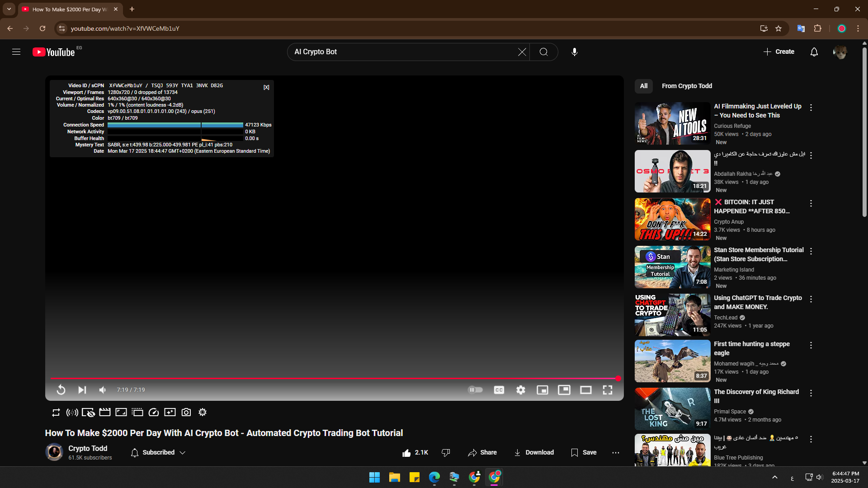
Task: Like the video with thumbs up
Action: [x=415, y=453]
